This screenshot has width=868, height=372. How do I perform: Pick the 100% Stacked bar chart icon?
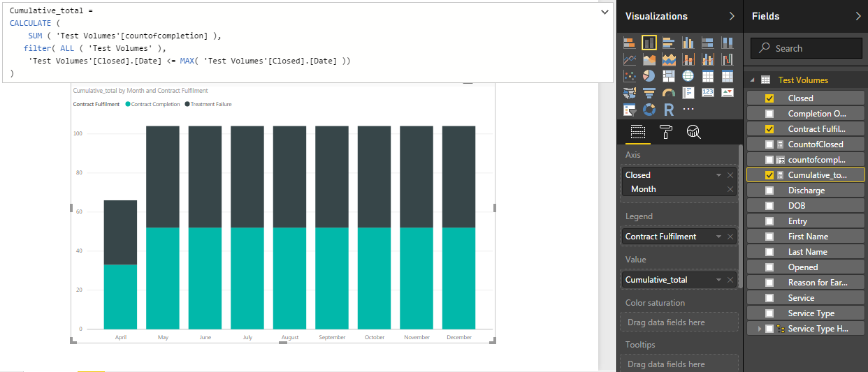click(x=708, y=43)
